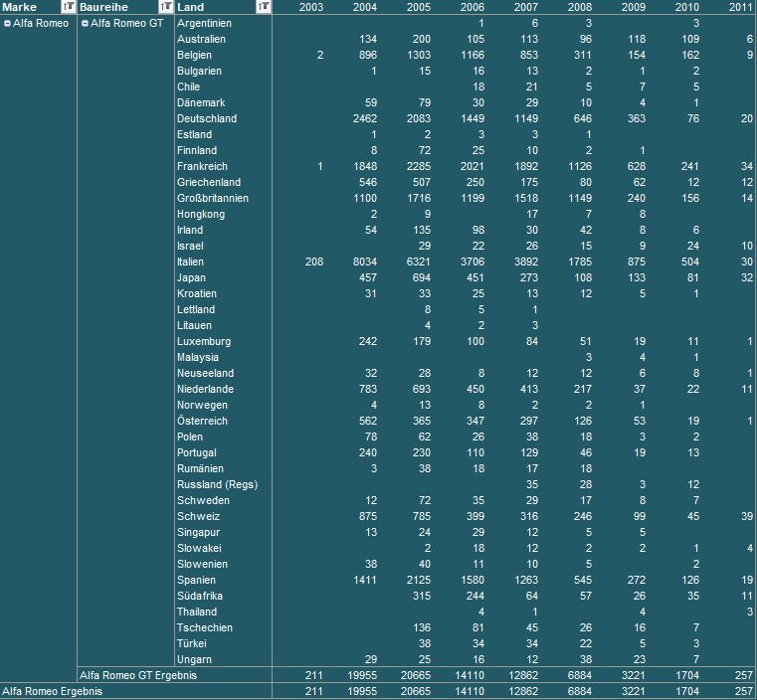Select the Alfa Romeo Ergebnis total row
The height and width of the screenshot is (700, 757).
coord(378,691)
